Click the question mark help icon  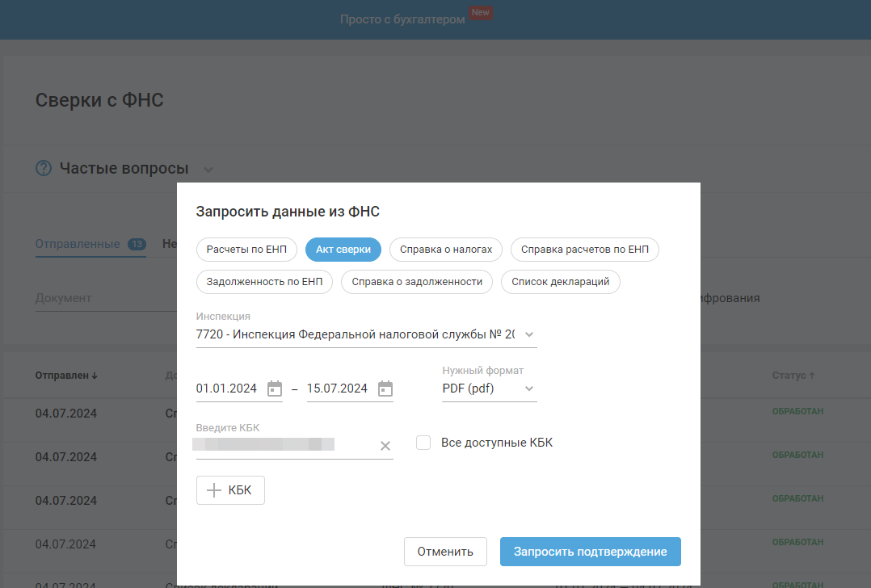[x=44, y=169]
